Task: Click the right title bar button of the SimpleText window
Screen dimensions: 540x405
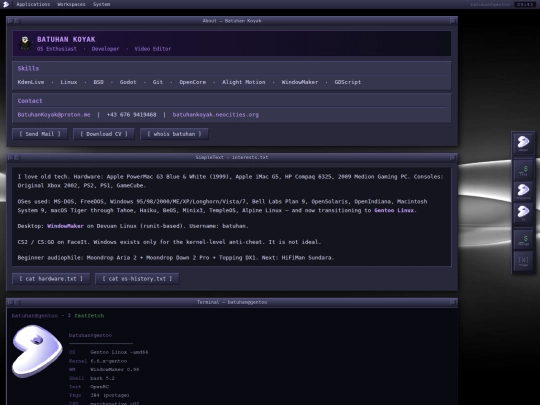Action: [453, 157]
